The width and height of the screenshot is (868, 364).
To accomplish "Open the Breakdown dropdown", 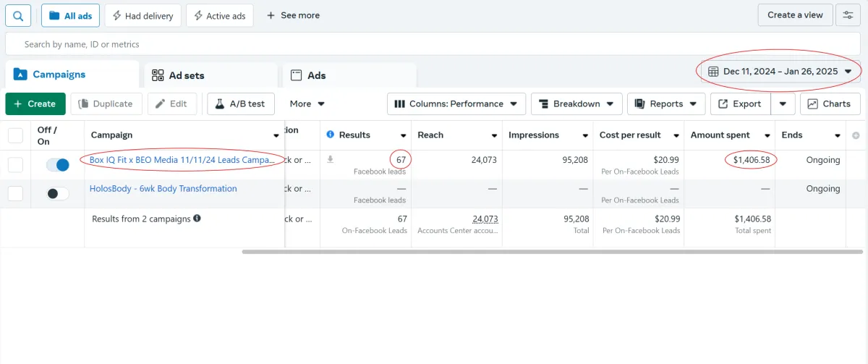I will pos(576,103).
